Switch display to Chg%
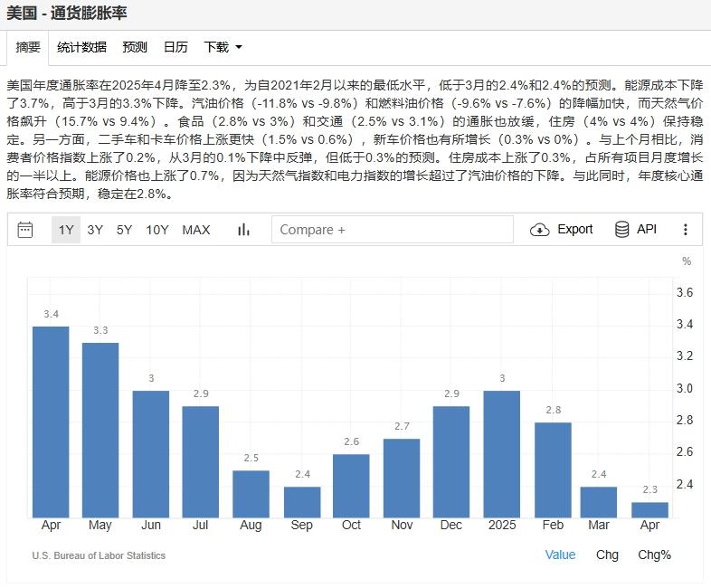 (655, 555)
